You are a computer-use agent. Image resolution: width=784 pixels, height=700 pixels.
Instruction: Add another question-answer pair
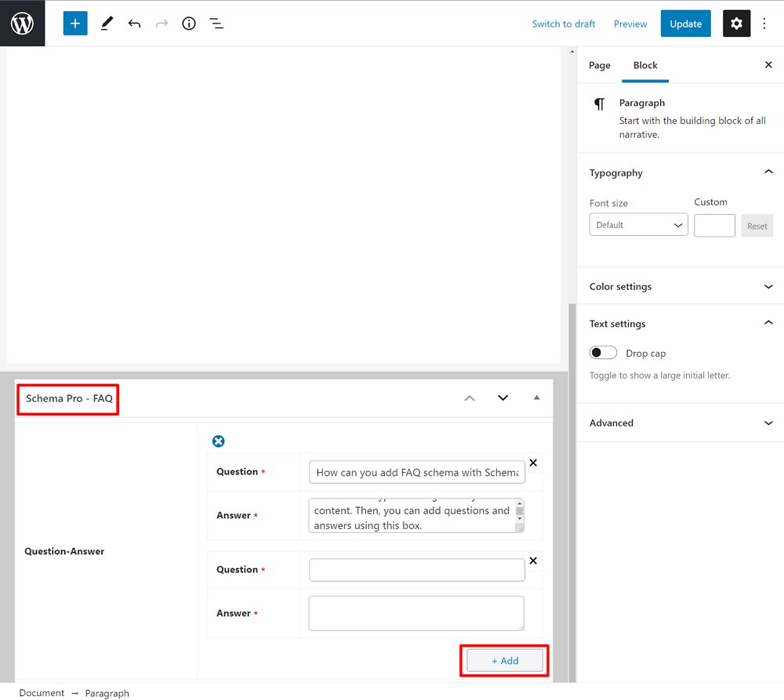(504, 661)
